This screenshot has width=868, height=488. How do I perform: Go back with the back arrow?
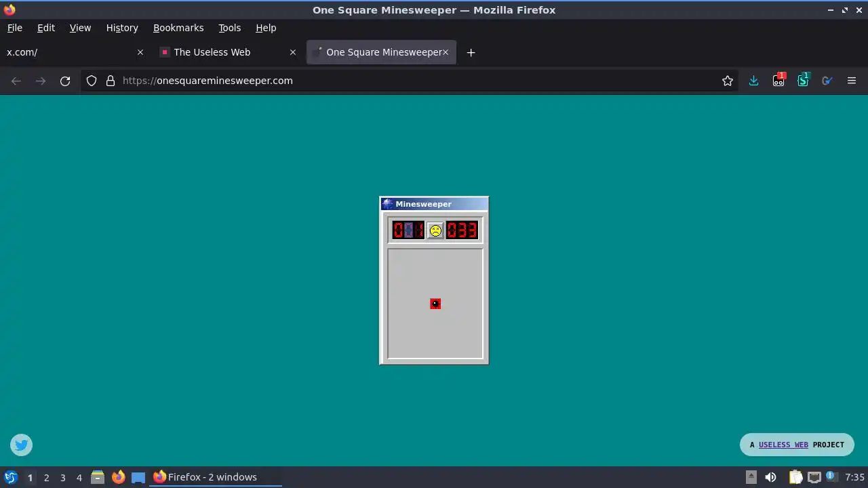(x=16, y=81)
